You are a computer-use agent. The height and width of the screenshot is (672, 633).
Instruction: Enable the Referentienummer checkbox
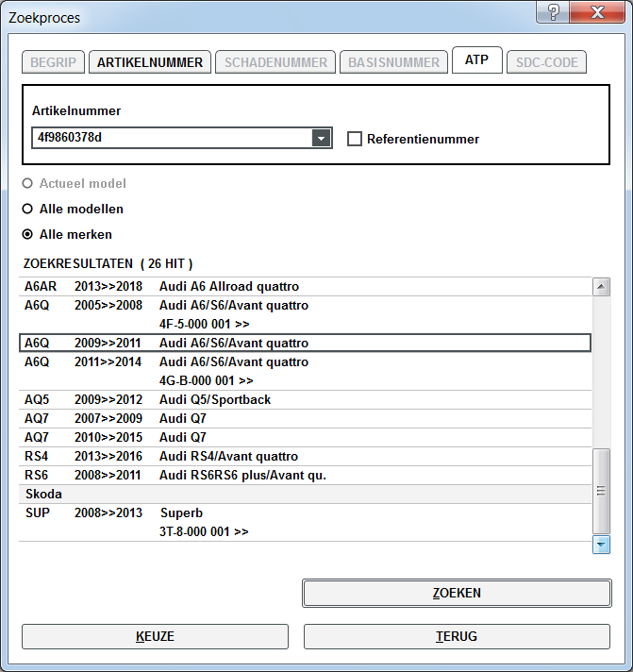click(x=354, y=139)
